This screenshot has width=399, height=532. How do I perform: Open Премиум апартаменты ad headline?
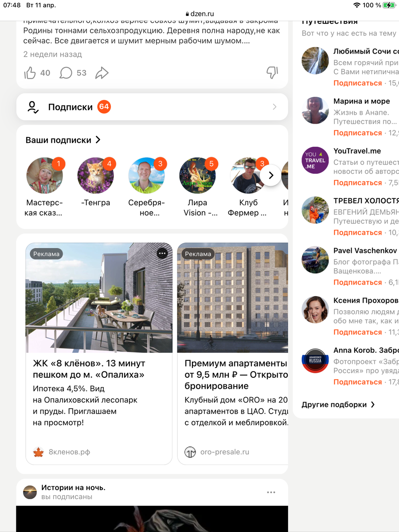pyautogui.click(x=236, y=375)
